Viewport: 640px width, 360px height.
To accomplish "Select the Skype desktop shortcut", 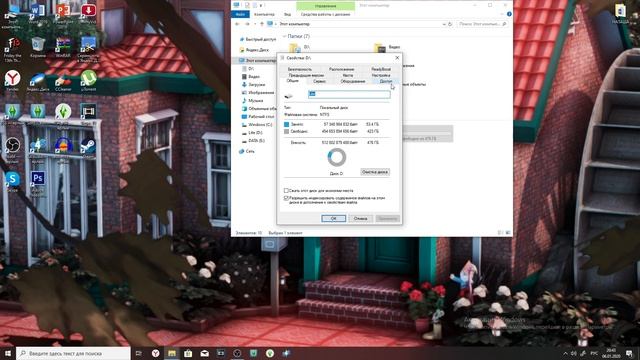I will pyautogui.click(x=13, y=181).
